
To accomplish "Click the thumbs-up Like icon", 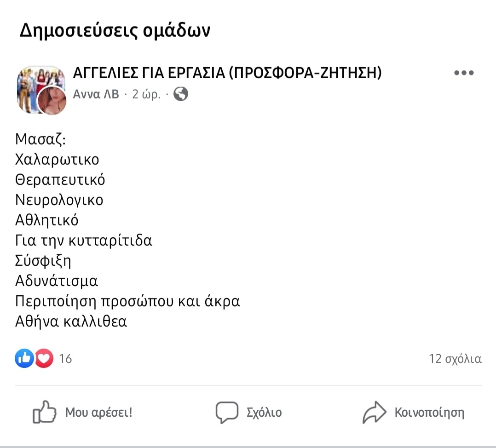I will click(44, 412).
